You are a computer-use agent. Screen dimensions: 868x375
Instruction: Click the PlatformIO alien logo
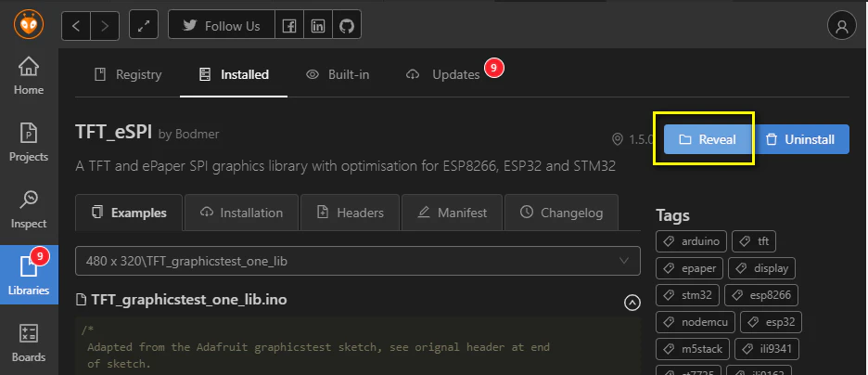pyautogui.click(x=28, y=25)
